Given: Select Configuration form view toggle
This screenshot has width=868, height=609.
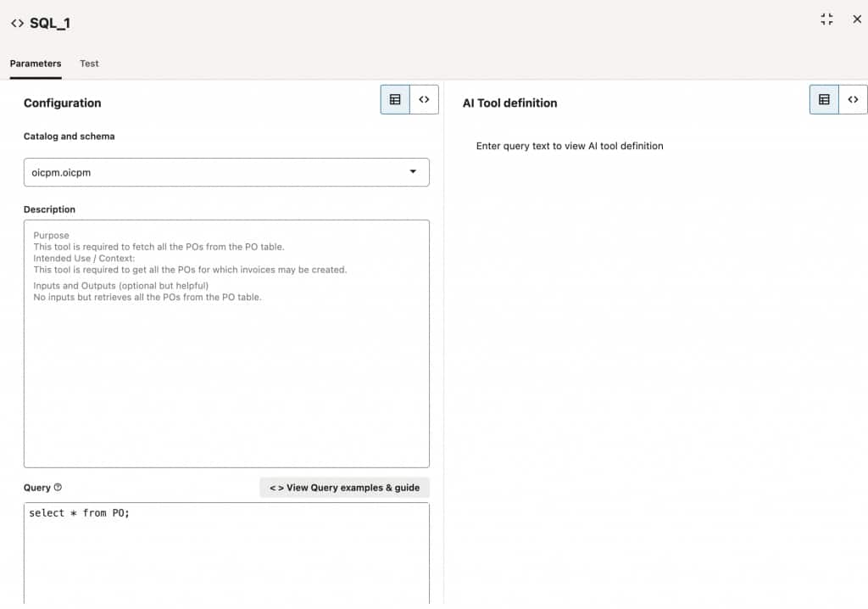Looking at the screenshot, I should [395, 100].
